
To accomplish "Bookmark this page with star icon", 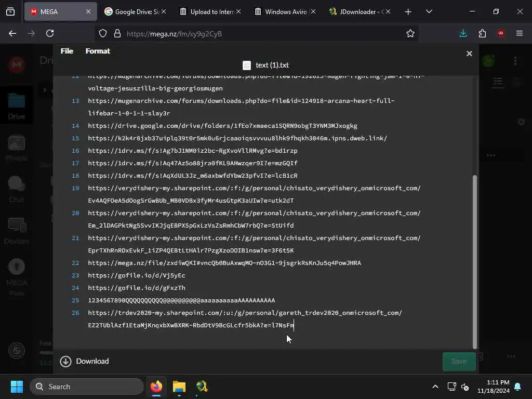I will [x=410, y=33].
